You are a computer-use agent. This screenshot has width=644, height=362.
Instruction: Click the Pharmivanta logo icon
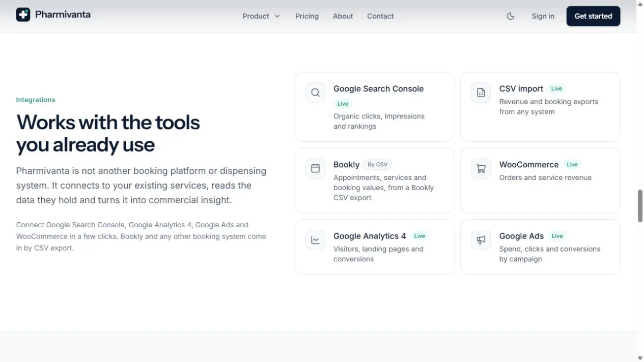[x=23, y=15]
